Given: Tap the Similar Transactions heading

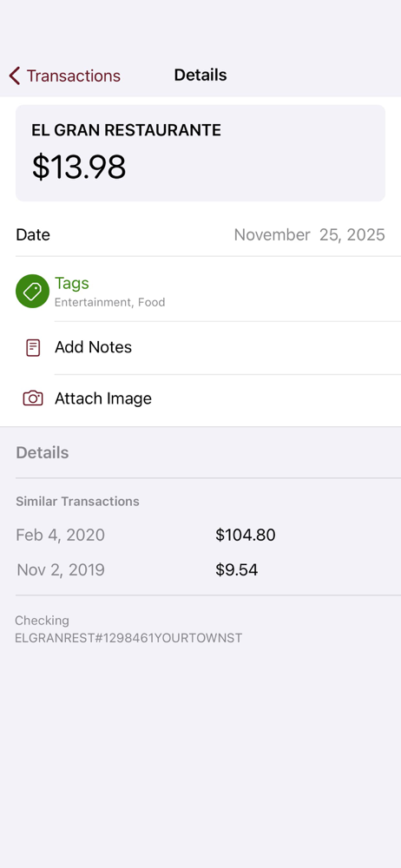Looking at the screenshot, I should (77, 502).
